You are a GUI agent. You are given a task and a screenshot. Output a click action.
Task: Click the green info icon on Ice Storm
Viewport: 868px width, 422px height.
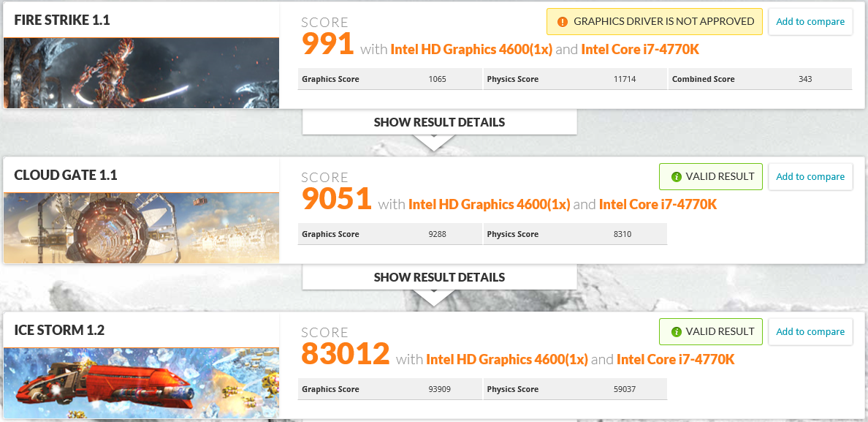(675, 332)
